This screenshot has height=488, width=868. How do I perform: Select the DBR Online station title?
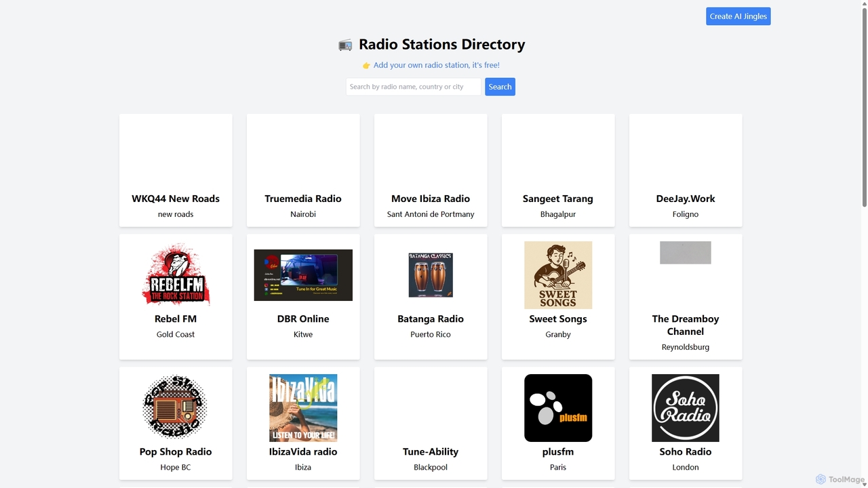[x=303, y=319]
